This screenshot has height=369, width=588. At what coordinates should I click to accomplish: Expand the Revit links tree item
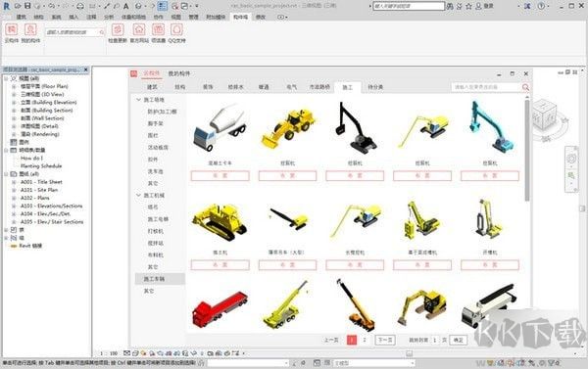pos(30,246)
